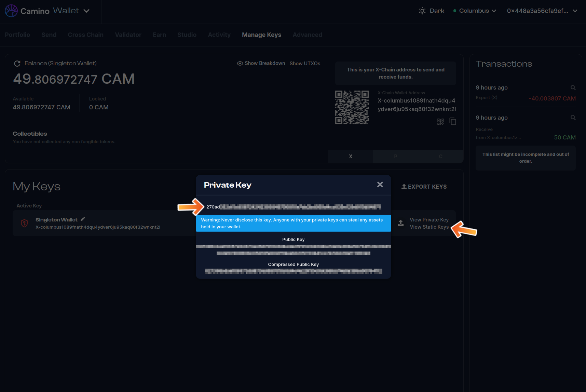Expand the account address dropdown

tap(542, 11)
